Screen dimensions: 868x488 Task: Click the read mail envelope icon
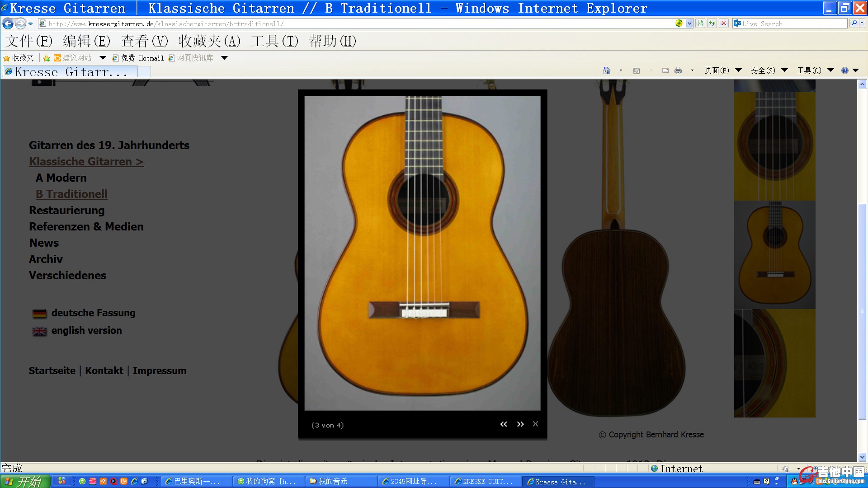tap(665, 70)
